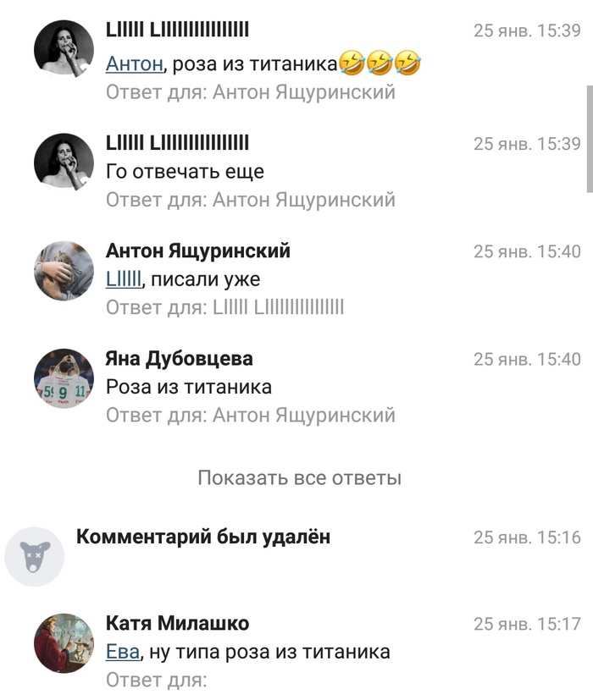Click 'Ответ для: Антон Ящуринский' under Яна's comment
Screen dimensions: 593x700
pos(251,416)
